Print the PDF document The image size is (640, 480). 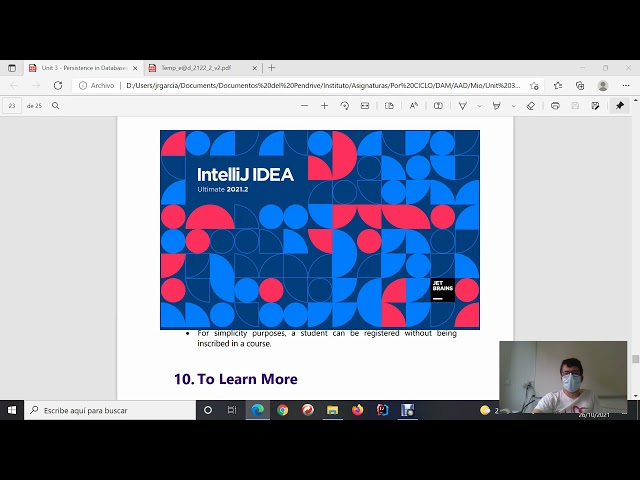click(555, 106)
